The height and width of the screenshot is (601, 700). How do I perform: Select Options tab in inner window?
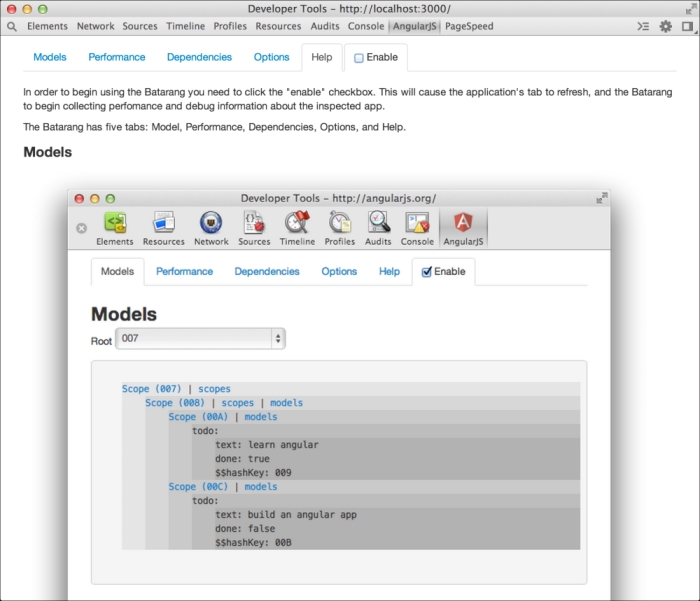(x=339, y=271)
